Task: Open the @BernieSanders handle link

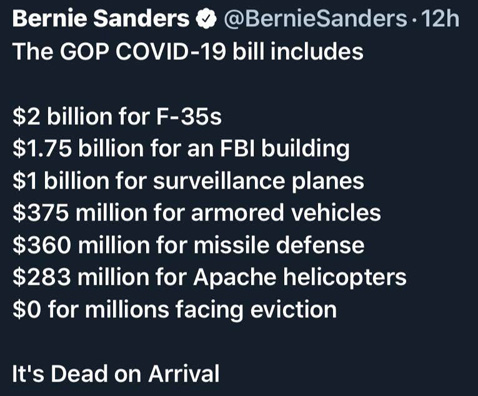Action: pyautogui.click(x=315, y=19)
